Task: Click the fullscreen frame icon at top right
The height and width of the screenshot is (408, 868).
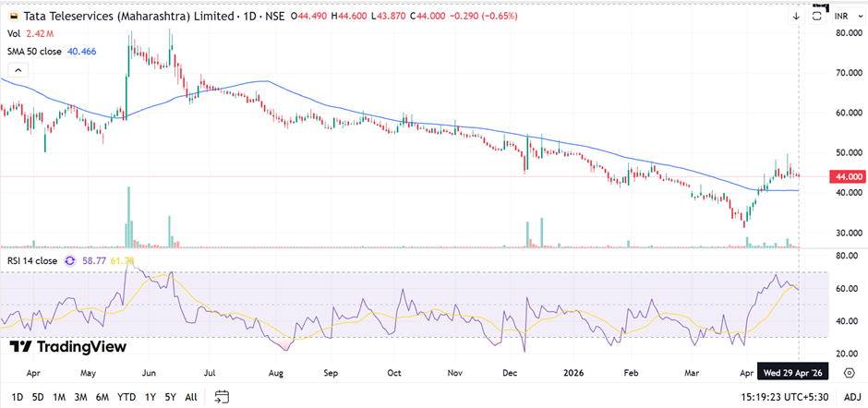Action: pyautogui.click(x=817, y=16)
